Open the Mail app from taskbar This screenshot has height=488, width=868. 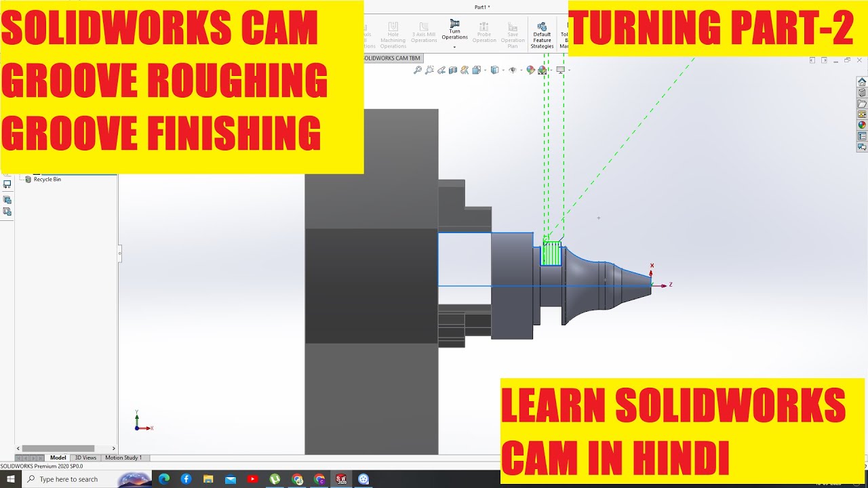pos(231,479)
